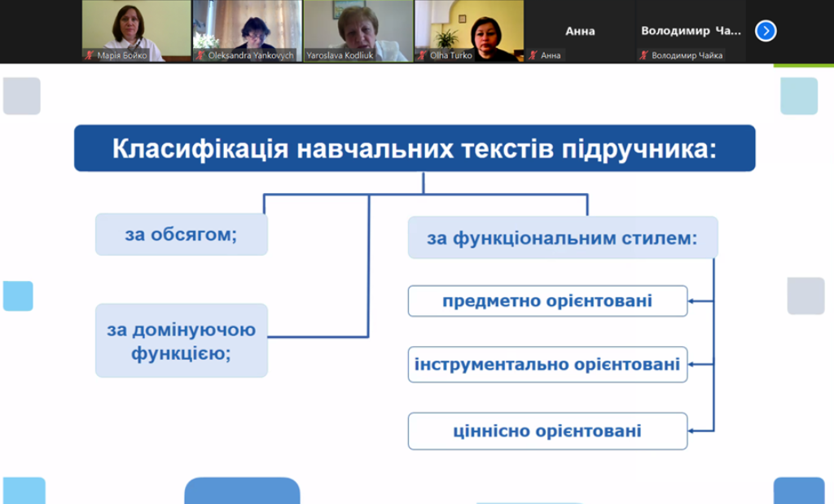
Task: Click muted mic icon beside Oleksandra Yankovych
Action: (x=200, y=55)
